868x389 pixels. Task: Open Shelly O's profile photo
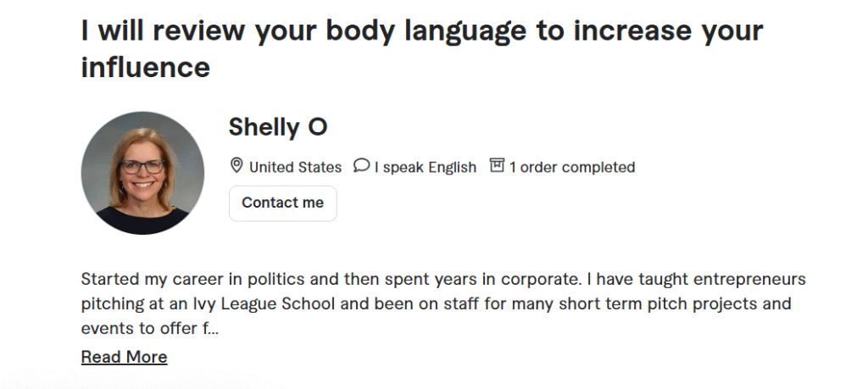point(142,173)
